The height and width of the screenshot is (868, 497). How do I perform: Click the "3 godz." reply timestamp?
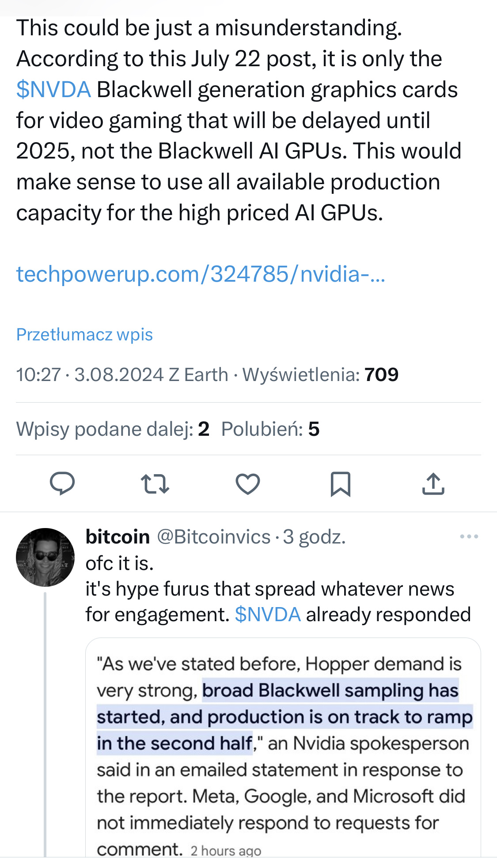[314, 537]
